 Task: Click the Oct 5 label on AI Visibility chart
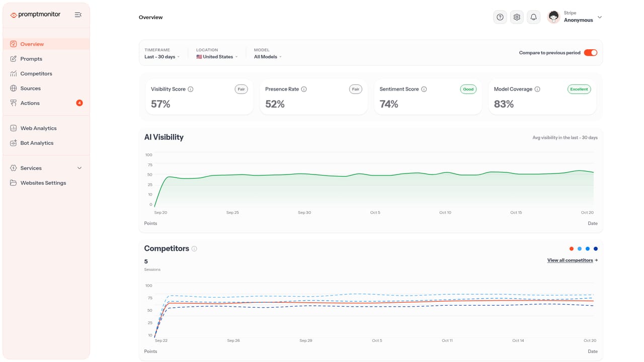tap(375, 213)
